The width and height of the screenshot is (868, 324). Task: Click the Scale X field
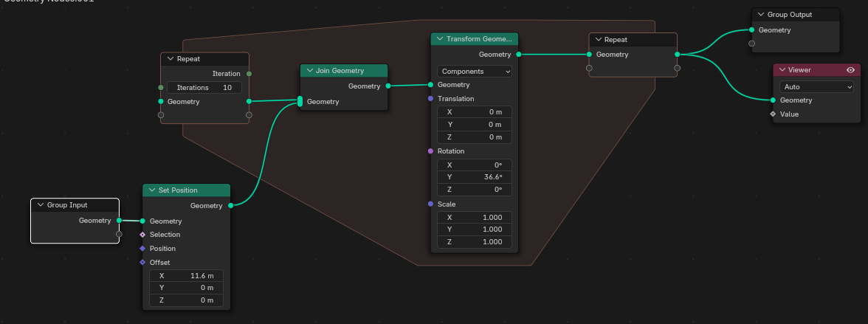click(475, 218)
